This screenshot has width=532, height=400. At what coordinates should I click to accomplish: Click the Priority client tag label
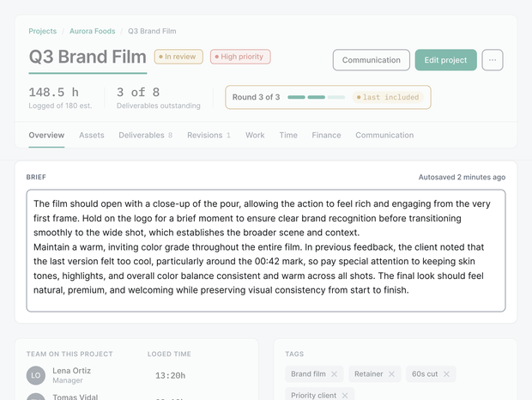[313, 396]
